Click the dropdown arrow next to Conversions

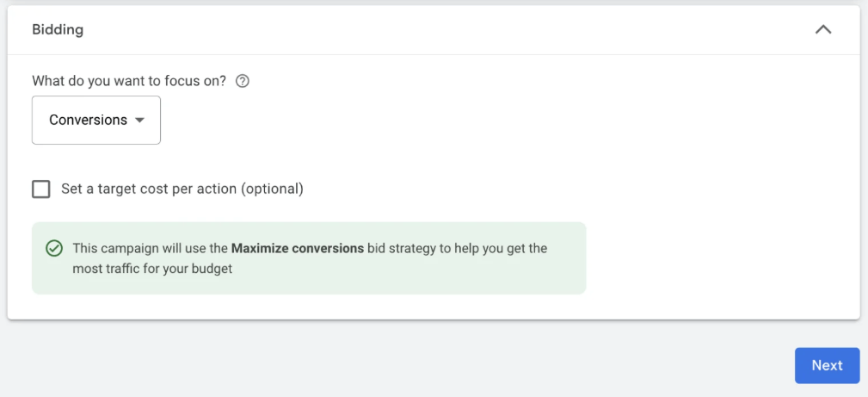click(x=140, y=121)
